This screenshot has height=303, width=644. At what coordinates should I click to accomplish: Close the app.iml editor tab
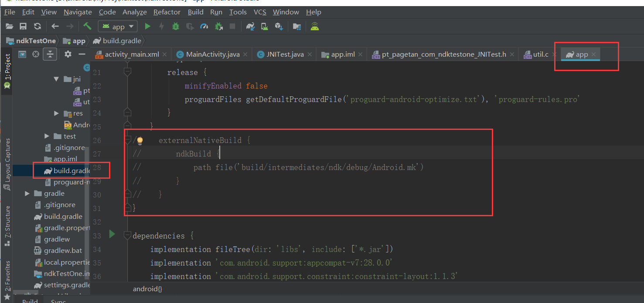pyautogui.click(x=360, y=54)
